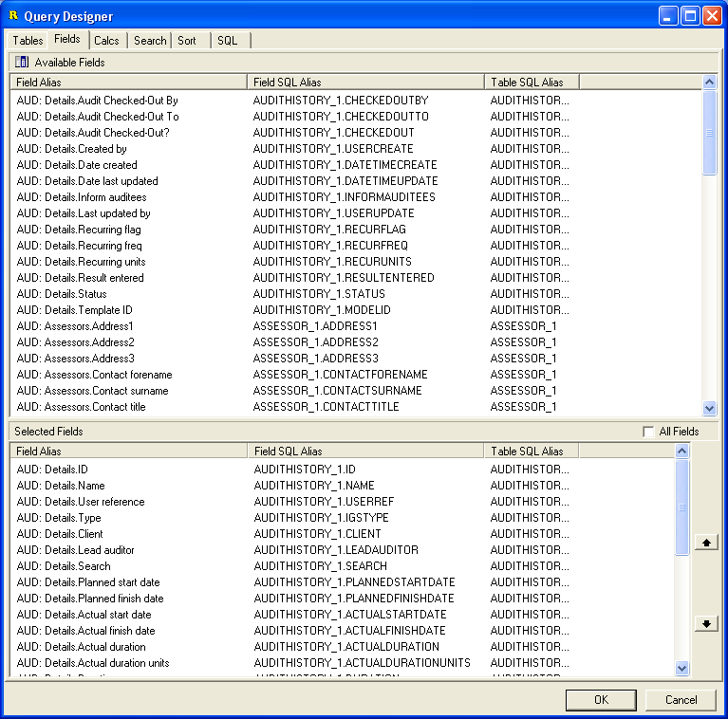
Task: Click Available Fields' Field SQL Alias header
Action: (365, 83)
